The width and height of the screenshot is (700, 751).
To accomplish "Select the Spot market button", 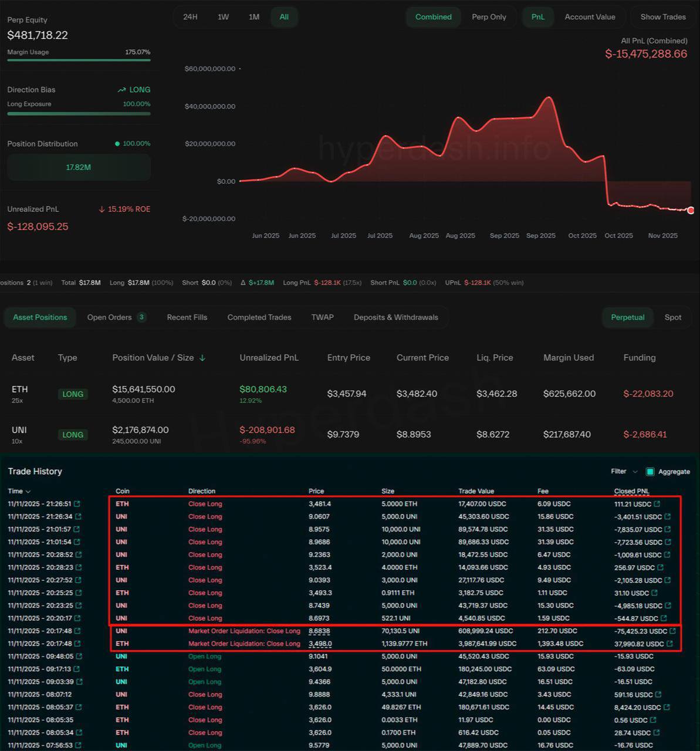I will 672,317.
